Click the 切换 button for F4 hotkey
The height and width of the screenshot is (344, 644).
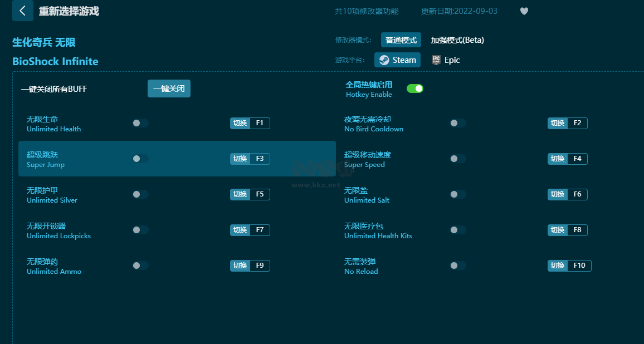(x=558, y=159)
